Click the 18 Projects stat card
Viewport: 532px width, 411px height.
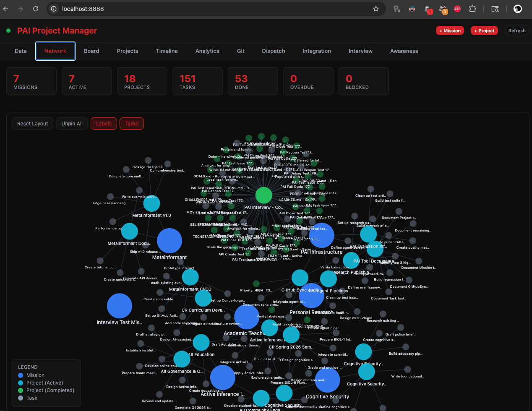(142, 81)
